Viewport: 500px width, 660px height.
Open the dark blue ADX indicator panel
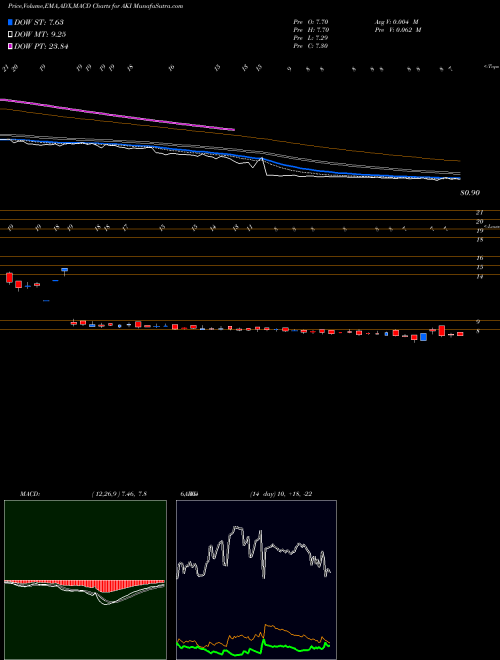click(x=256, y=580)
